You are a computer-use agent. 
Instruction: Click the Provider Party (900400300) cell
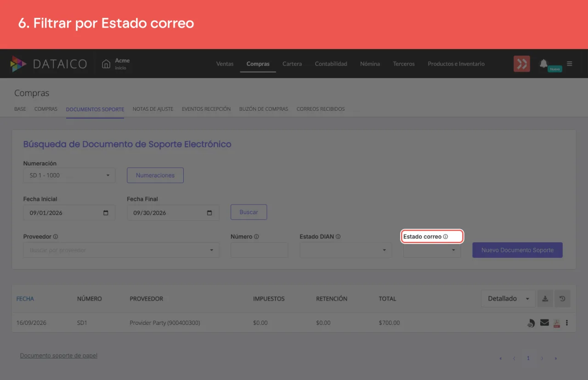pyautogui.click(x=165, y=323)
